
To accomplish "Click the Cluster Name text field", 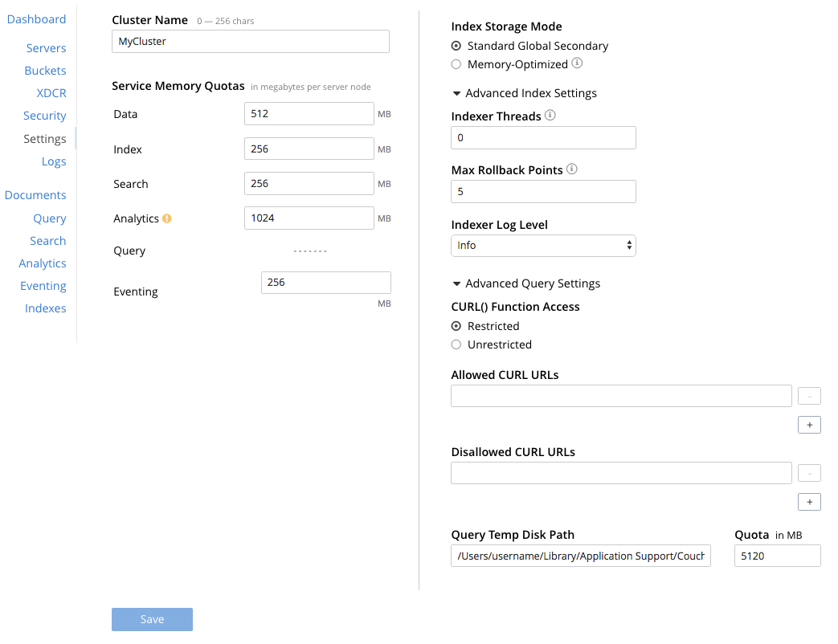I will point(251,42).
